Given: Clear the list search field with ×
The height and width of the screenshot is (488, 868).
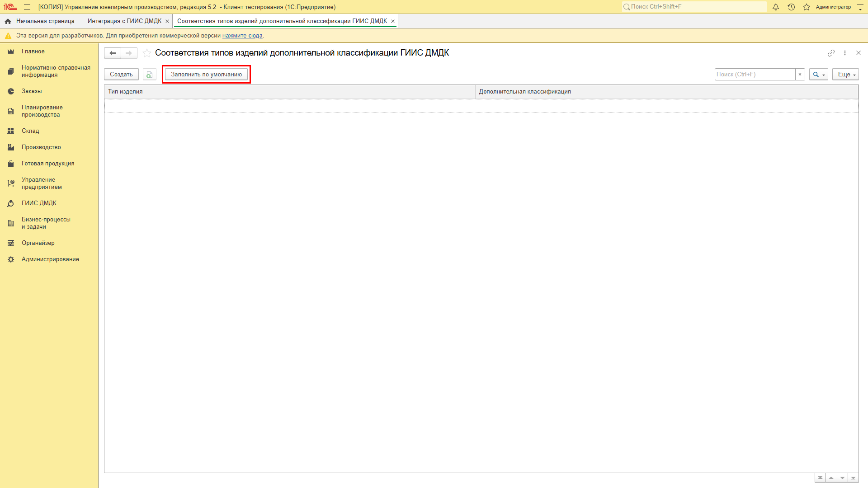Looking at the screenshot, I should pyautogui.click(x=800, y=75).
